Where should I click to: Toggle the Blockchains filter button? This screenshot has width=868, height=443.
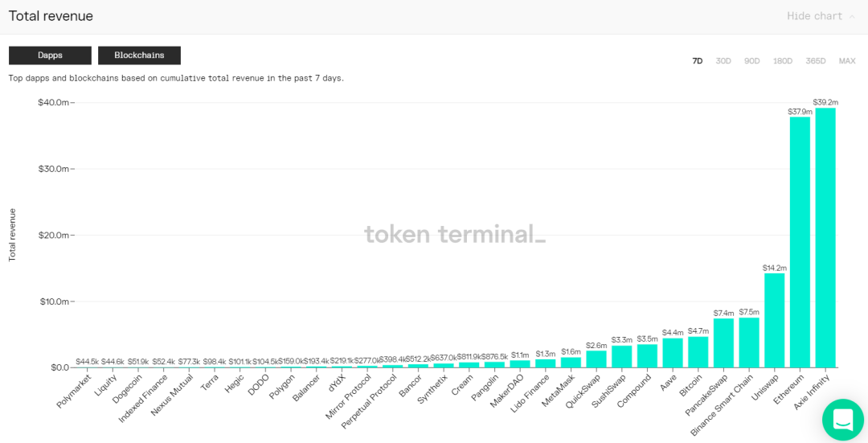point(140,55)
